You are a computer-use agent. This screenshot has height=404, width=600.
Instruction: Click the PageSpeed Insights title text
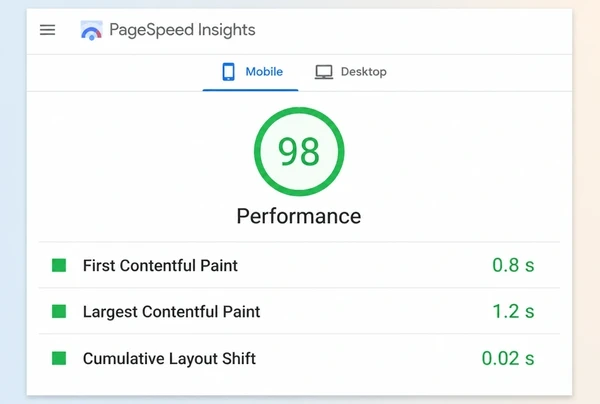click(182, 30)
